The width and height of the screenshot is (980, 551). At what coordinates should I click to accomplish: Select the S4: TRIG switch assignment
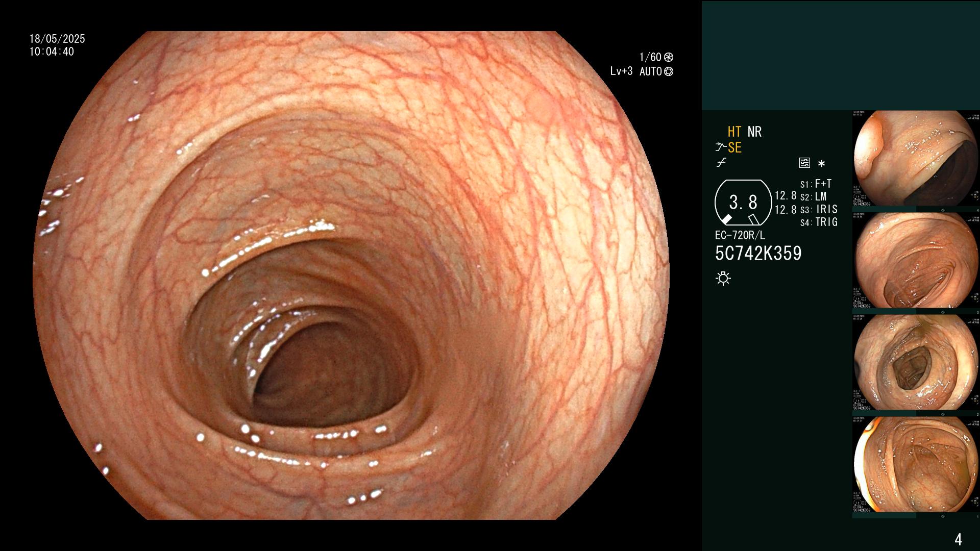[819, 222]
